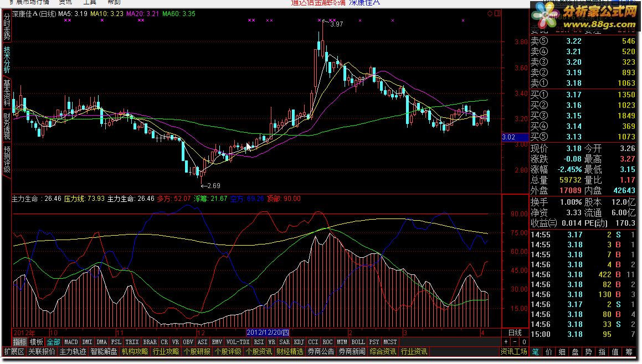Open the 行业攻略 tab
The image size is (642, 364).
coord(166,352)
